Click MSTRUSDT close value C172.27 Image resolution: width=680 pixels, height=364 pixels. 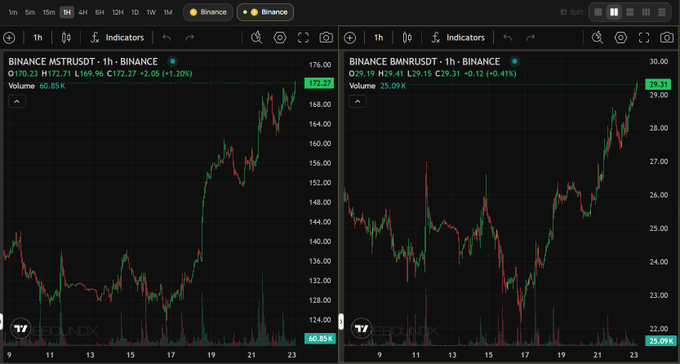point(121,74)
